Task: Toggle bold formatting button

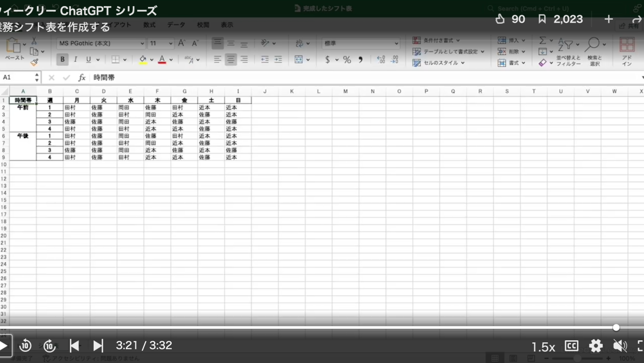Action: (x=62, y=59)
